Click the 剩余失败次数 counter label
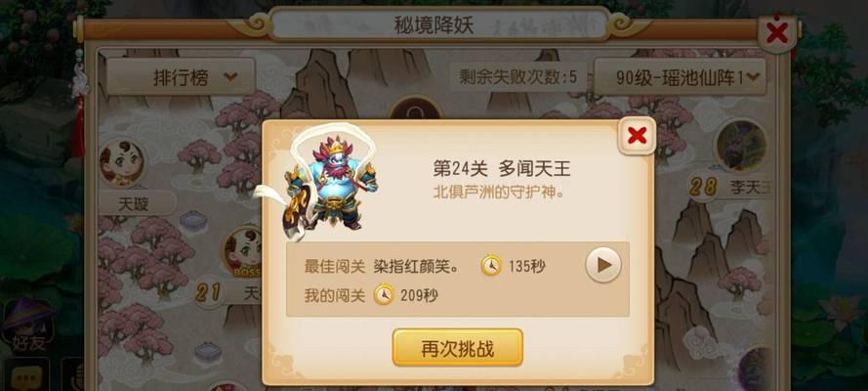The width and height of the screenshot is (868, 391). [518, 77]
